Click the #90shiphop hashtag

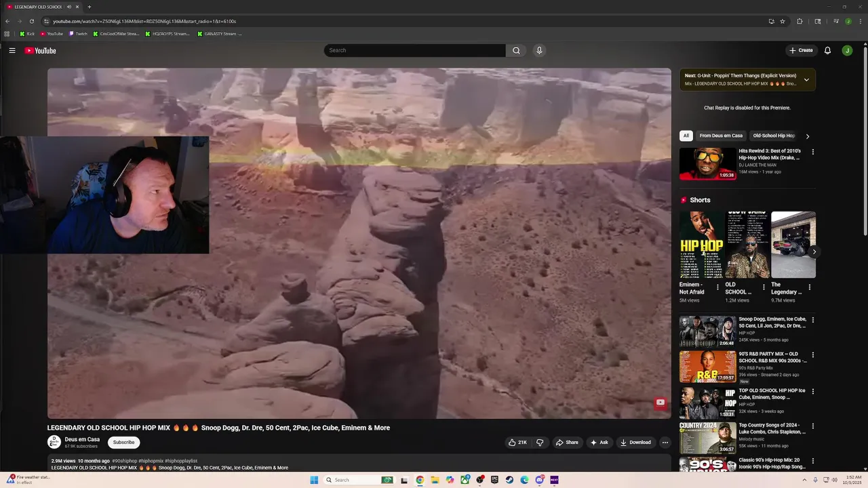coord(124,461)
